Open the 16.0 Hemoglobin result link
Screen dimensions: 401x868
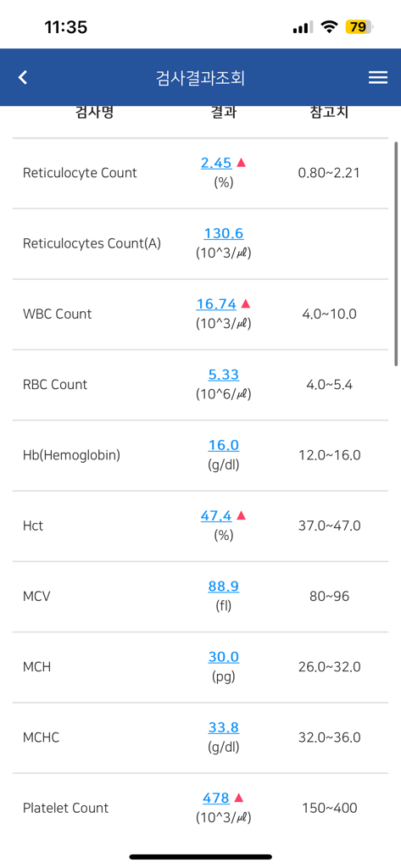pos(224,445)
